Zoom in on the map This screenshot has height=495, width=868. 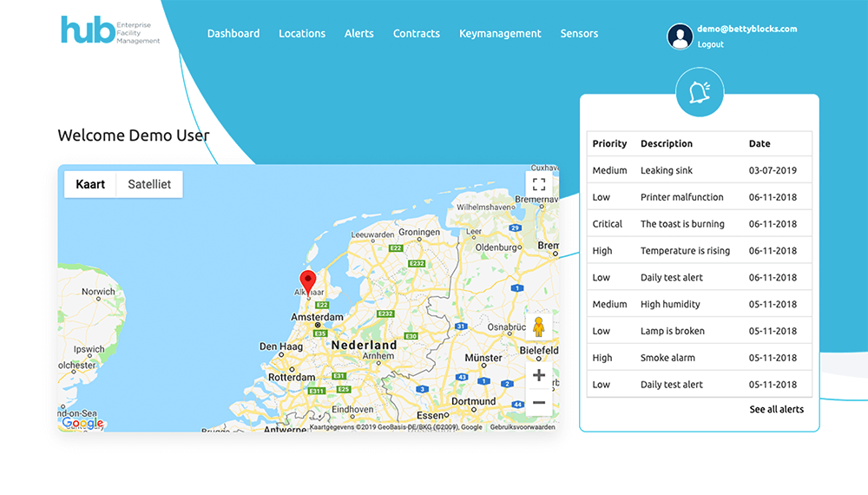[539, 375]
